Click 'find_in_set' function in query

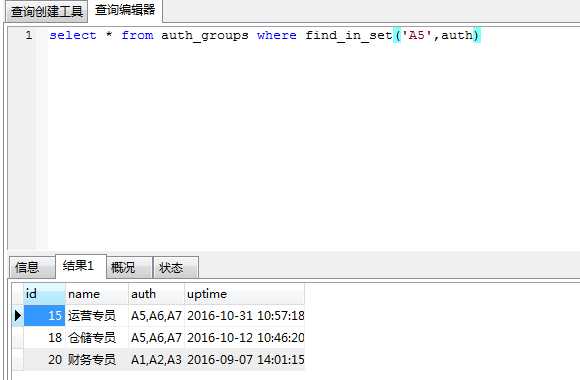click(348, 36)
